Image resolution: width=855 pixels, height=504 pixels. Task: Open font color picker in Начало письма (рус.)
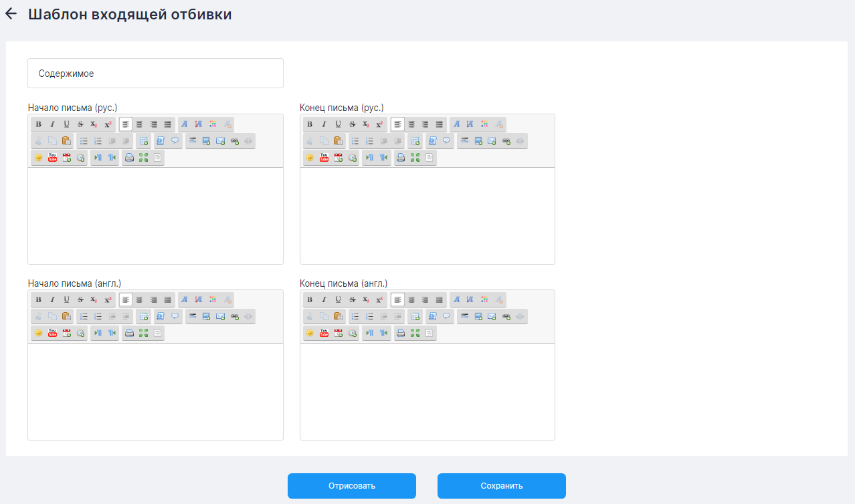(213, 124)
